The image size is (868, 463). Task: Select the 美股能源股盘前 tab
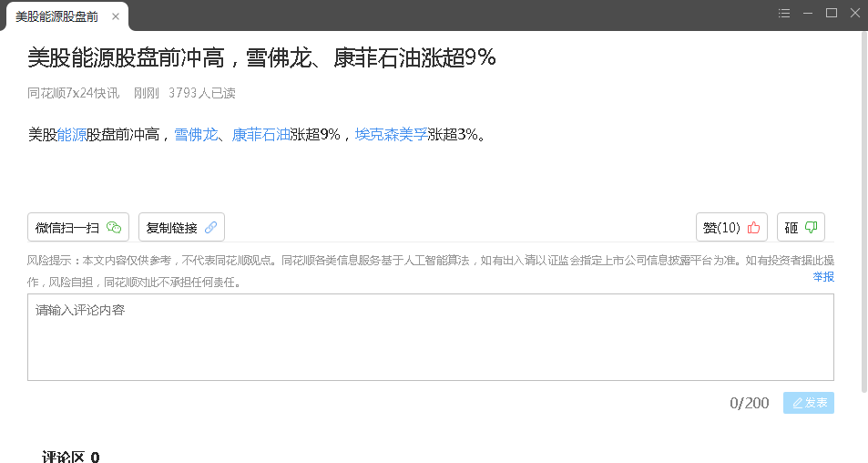click(67, 16)
